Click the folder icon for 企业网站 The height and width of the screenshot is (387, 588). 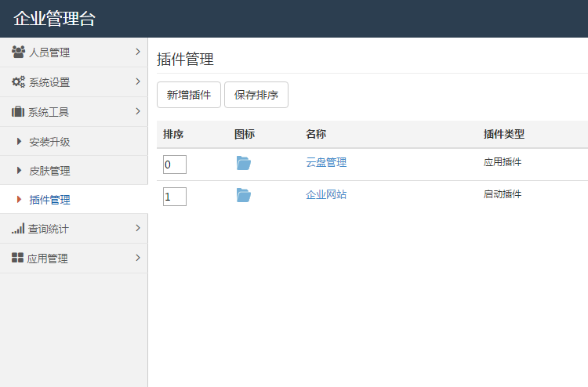point(244,195)
